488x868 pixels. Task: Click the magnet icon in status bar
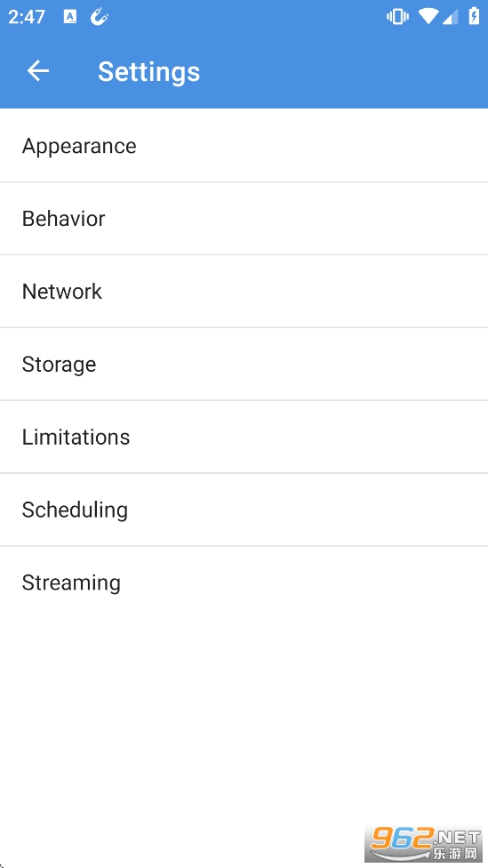pos(100,17)
